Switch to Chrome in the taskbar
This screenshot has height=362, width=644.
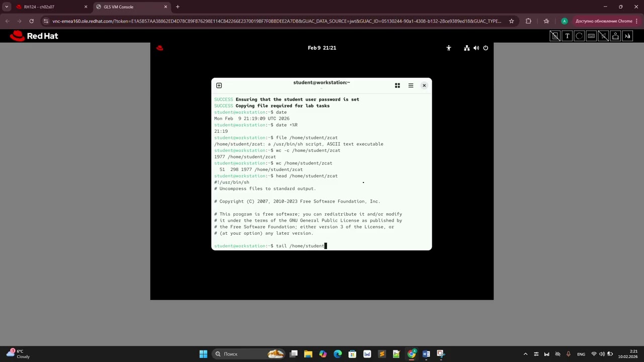pos(412,354)
